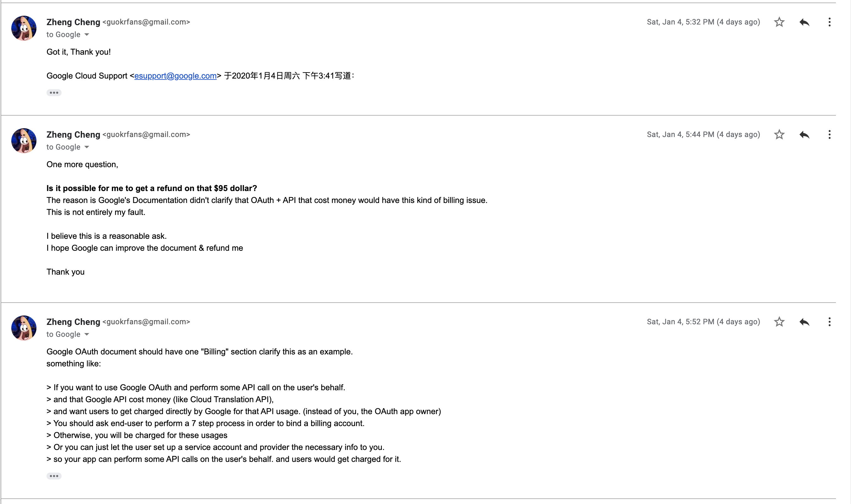Reply to the 5:52 PM billing section message
Screen dimensions: 851x504
click(x=804, y=322)
